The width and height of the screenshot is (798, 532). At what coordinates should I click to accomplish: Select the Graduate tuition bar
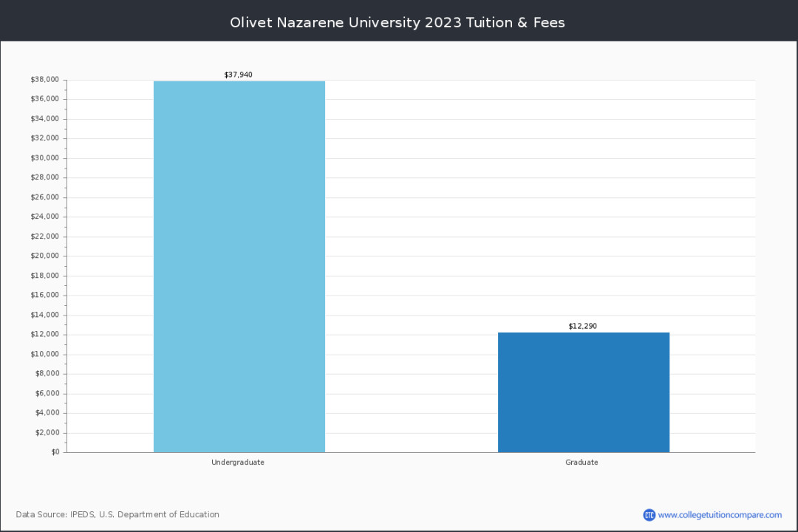[x=584, y=392]
